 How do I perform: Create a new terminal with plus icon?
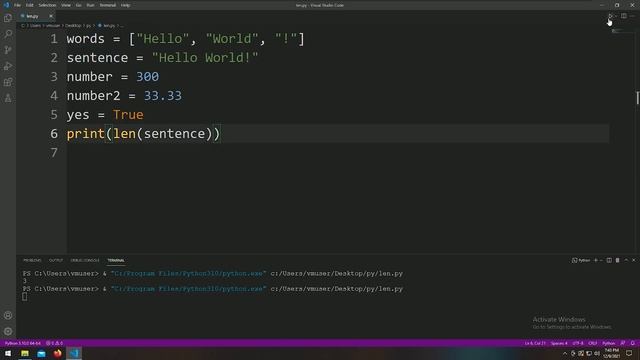point(596,260)
